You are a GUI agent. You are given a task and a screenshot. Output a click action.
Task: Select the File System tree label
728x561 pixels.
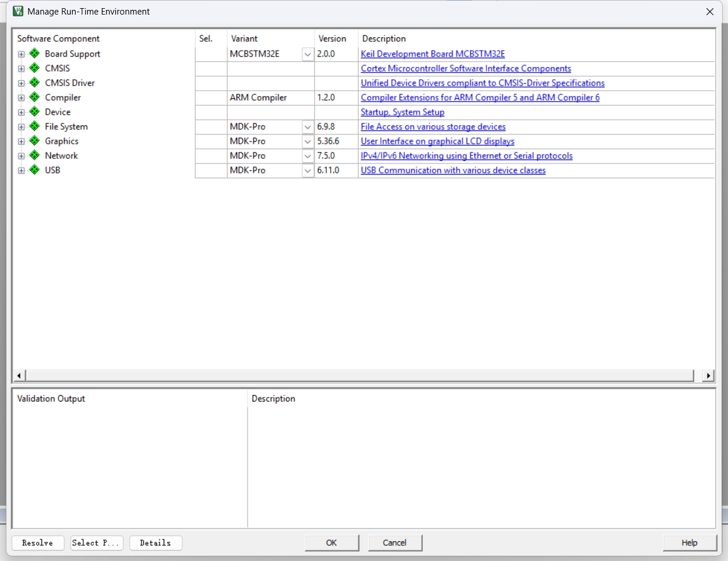(x=66, y=126)
